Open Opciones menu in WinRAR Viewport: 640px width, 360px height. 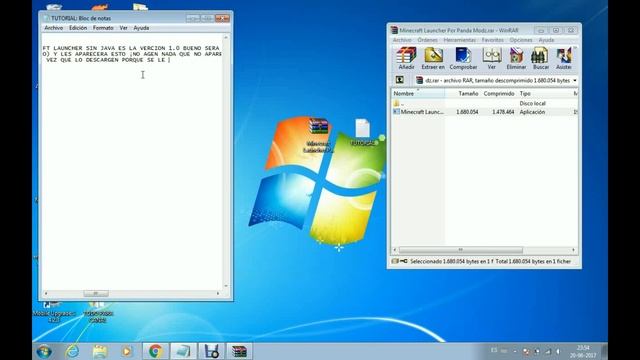(x=521, y=40)
